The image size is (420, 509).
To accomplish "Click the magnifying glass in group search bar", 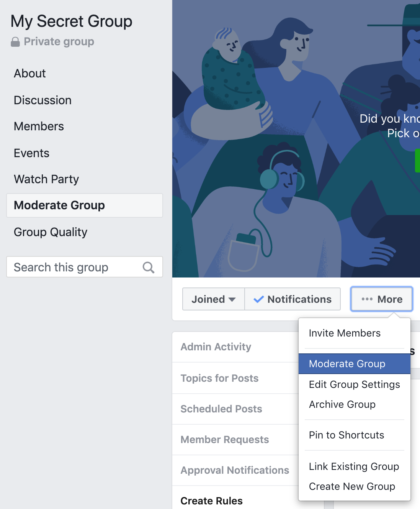I will [148, 267].
